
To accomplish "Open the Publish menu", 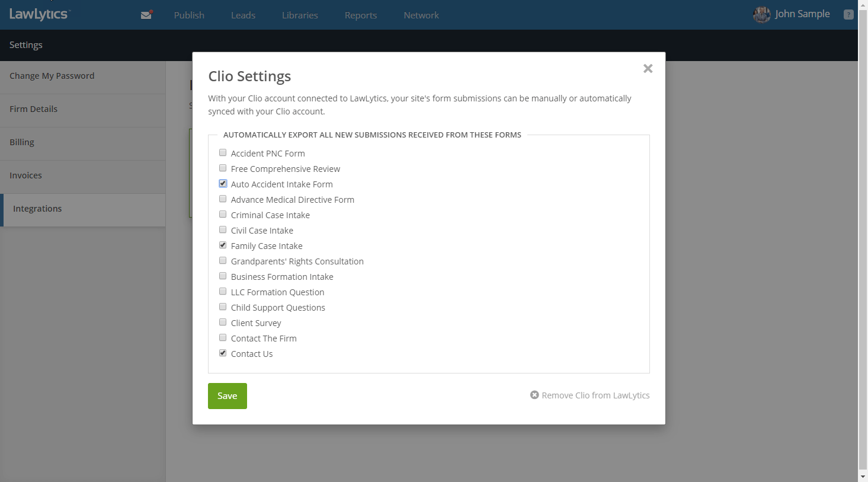I will (x=189, y=15).
